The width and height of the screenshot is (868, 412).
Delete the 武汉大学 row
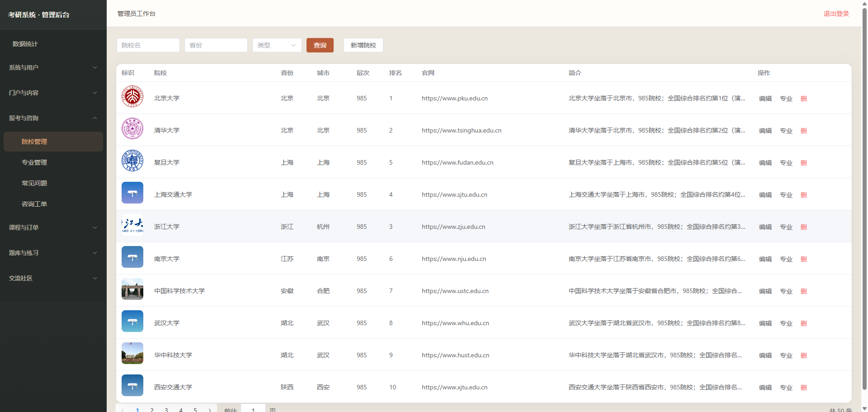tap(803, 323)
